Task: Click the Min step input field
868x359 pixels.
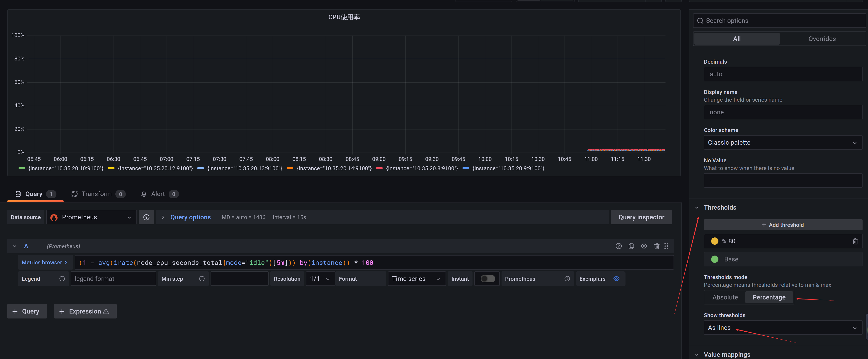Action: pos(239,279)
